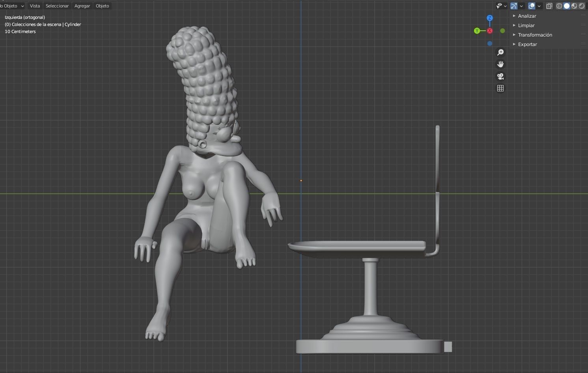588x373 pixels.
Task: Click the 'Izquierda (ortogonal)' view label
Action: point(25,17)
